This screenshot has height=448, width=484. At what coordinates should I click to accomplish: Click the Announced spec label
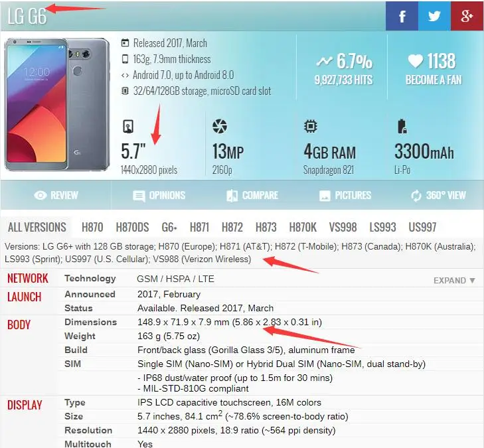(90, 294)
